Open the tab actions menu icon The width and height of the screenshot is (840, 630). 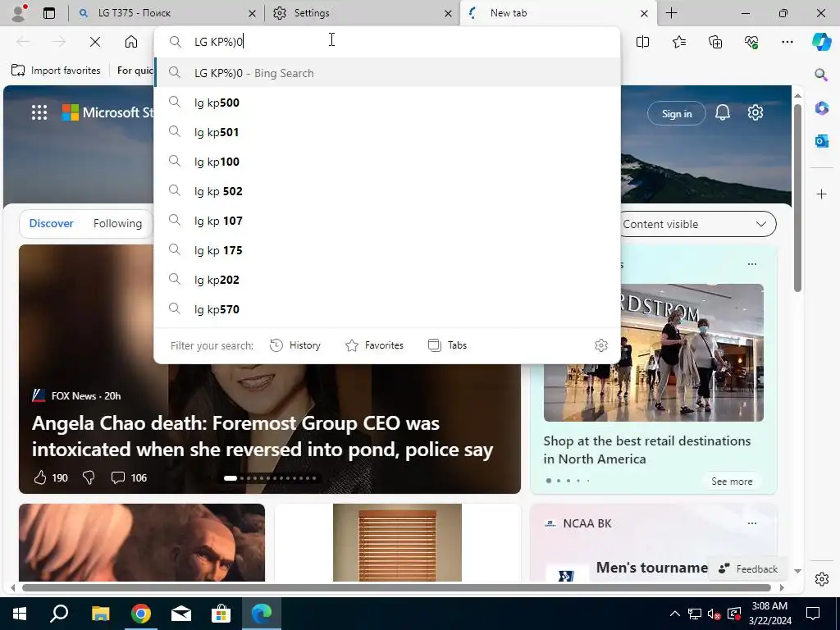coord(48,13)
